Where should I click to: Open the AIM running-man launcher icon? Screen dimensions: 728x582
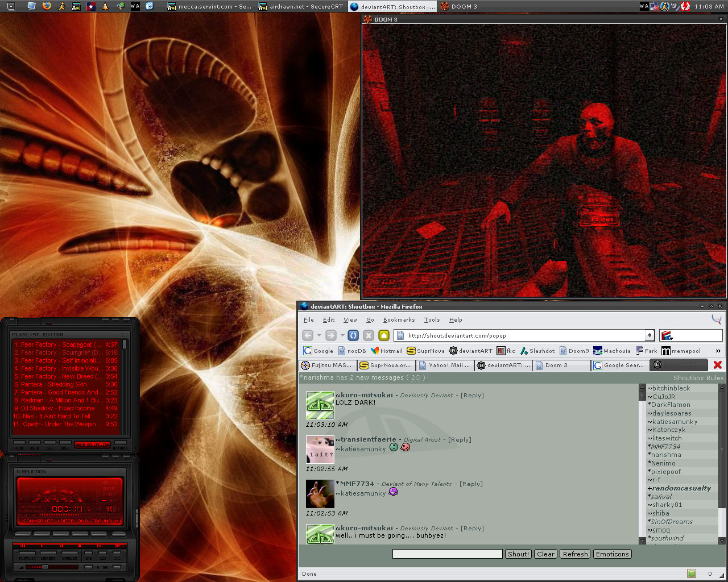[x=61, y=6]
